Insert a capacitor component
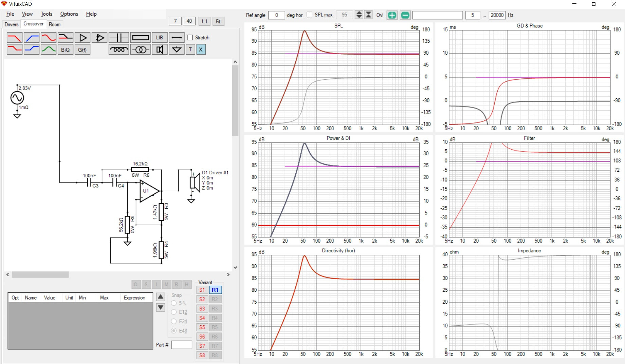This screenshot has width=625, height=364. (119, 38)
